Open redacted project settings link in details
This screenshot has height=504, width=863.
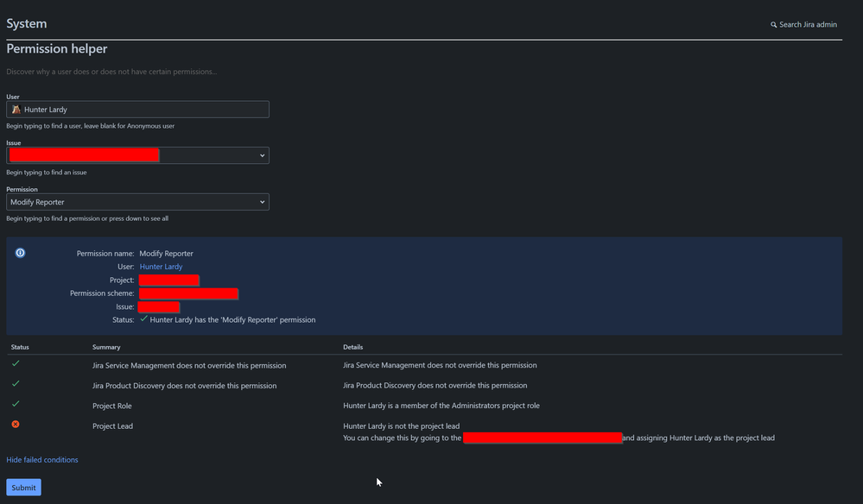(543, 438)
